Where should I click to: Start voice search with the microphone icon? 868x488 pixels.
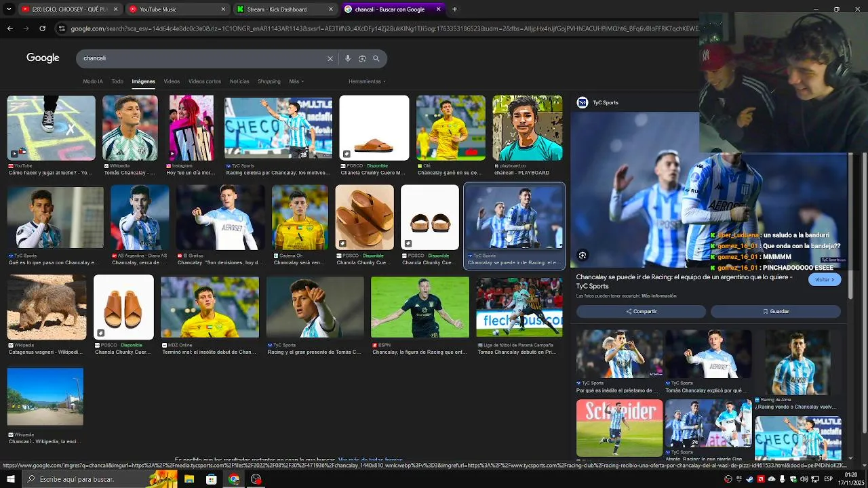(348, 58)
